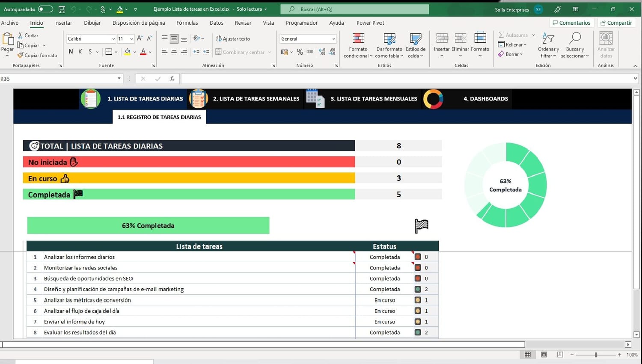Viewport: 642px width, 364px height.
Task: Click the zoom slider handle in status bar
Action: point(596,355)
